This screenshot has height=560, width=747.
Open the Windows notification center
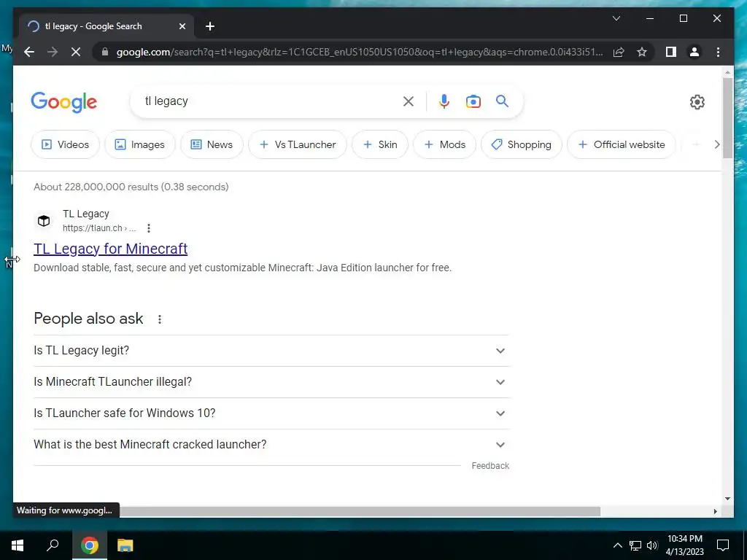(x=723, y=545)
